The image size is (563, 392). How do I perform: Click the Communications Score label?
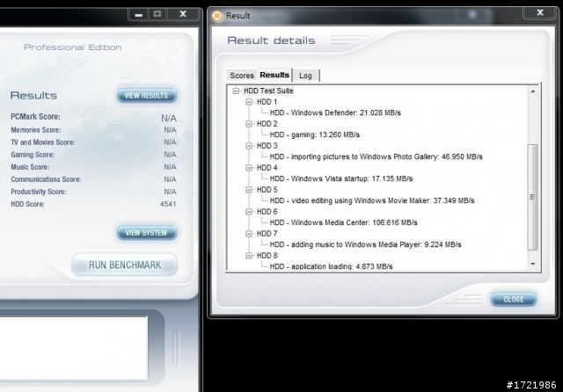46,179
